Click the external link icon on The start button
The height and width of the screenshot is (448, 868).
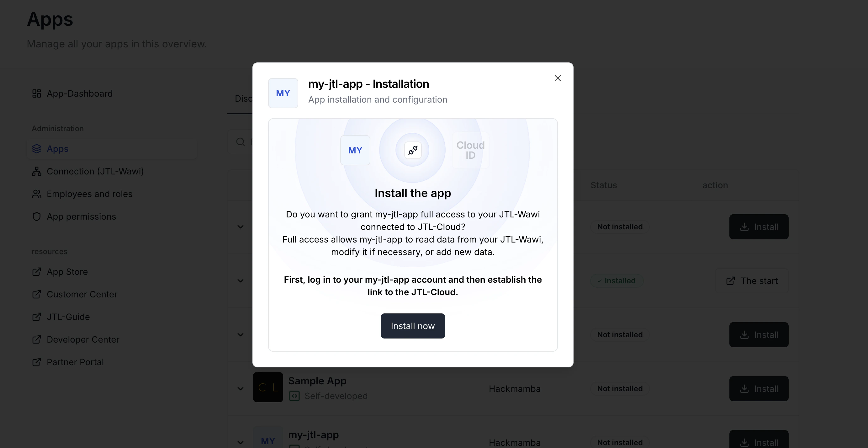tap(731, 280)
